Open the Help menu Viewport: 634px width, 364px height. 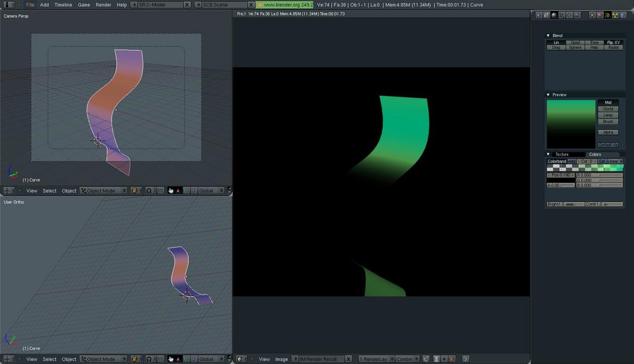tap(122, 5)
